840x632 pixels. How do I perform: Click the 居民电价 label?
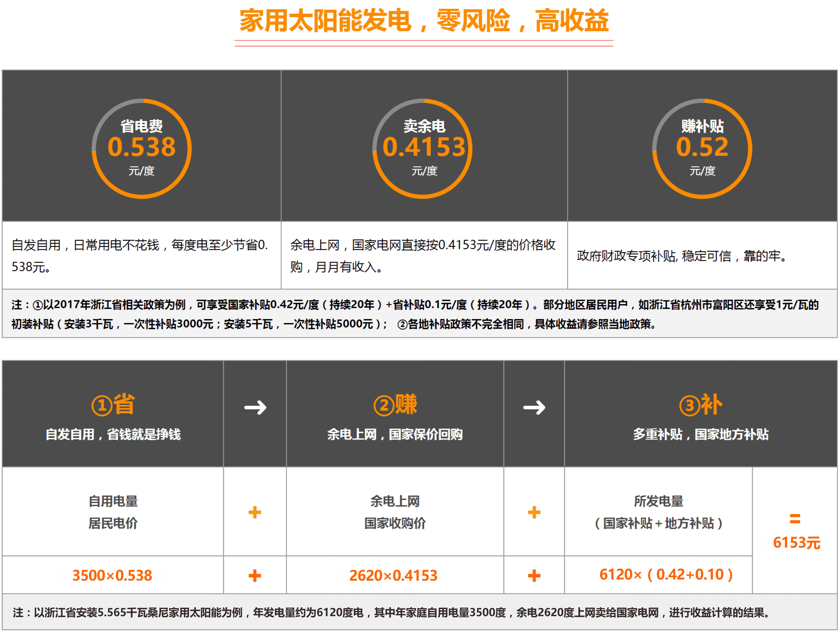(113, 523)
